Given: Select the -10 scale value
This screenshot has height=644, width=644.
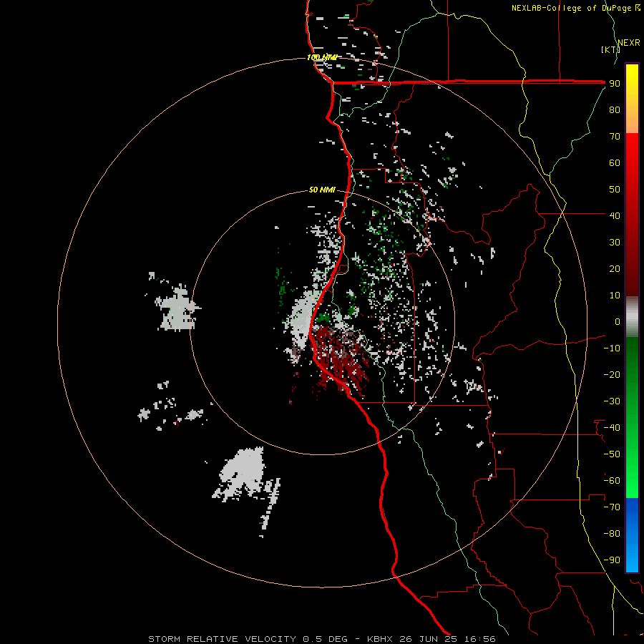Looking at the screenshot, I should pyautogui.click(x=612, y=348).
